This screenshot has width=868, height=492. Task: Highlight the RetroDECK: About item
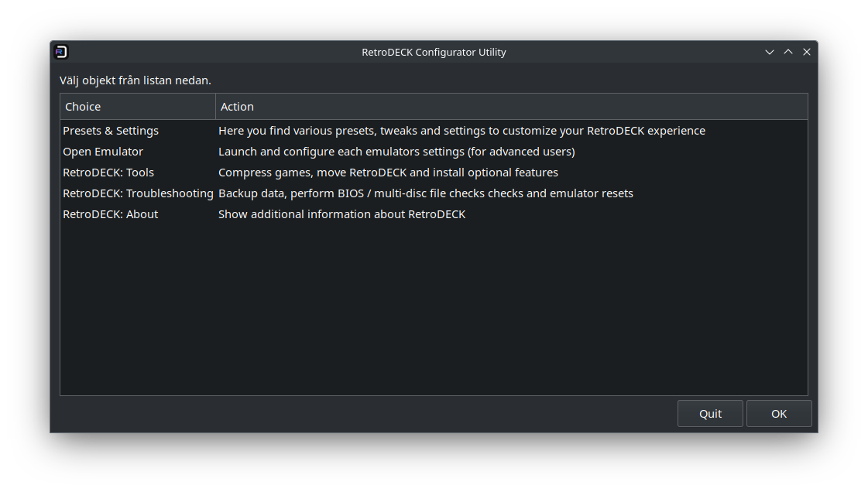(x=110, y=214)
